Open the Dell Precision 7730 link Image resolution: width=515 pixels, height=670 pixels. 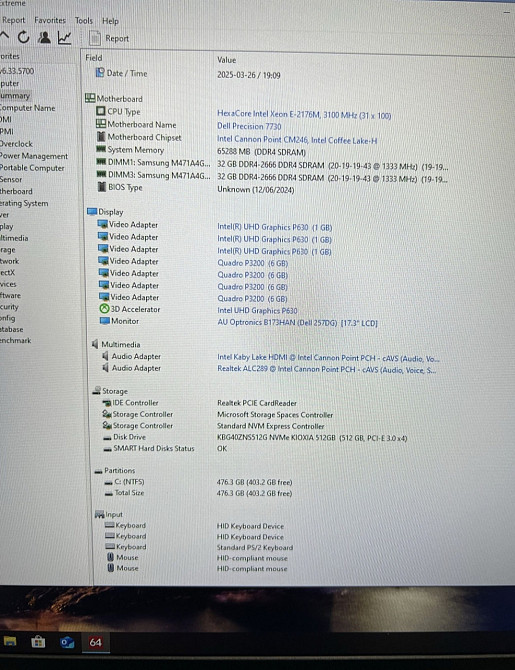(249, 126)
